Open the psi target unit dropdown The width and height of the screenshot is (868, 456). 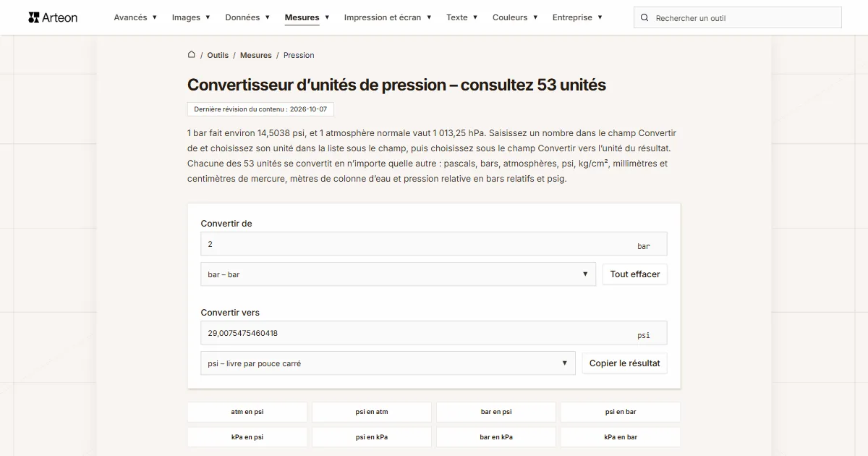point(388,363)
